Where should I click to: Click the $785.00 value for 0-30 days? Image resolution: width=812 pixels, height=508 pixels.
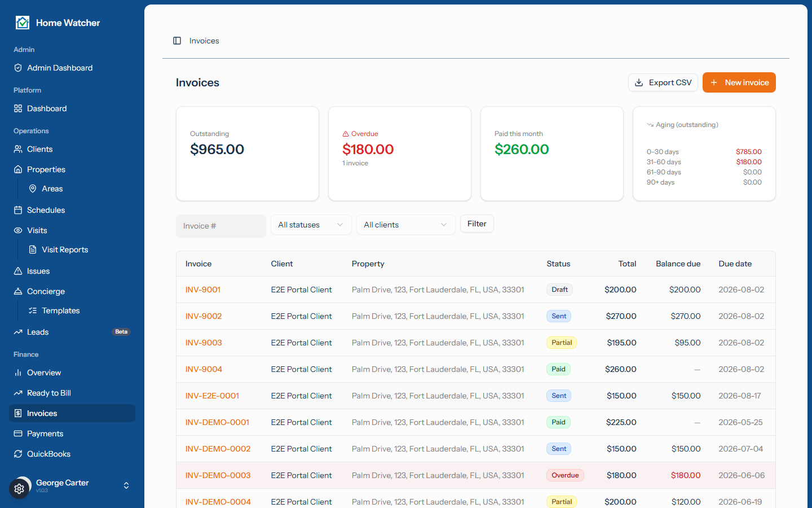pyautogui.click(x=749, y=152)
